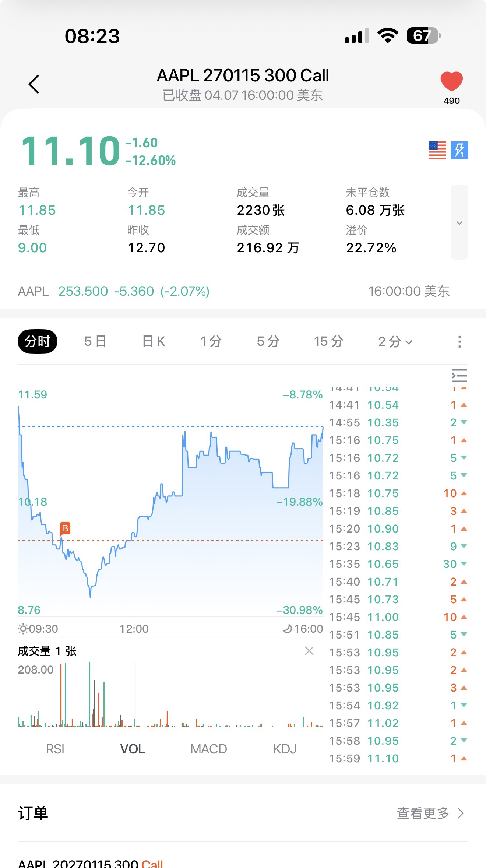
Task: Open the 2分 interval dropdown
Action: pos(395,341)
